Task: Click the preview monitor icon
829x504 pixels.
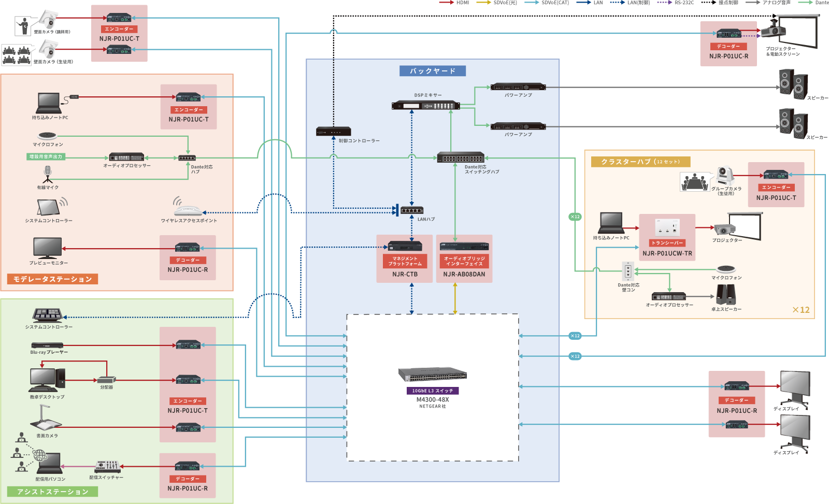Action: tap(48, 248)
